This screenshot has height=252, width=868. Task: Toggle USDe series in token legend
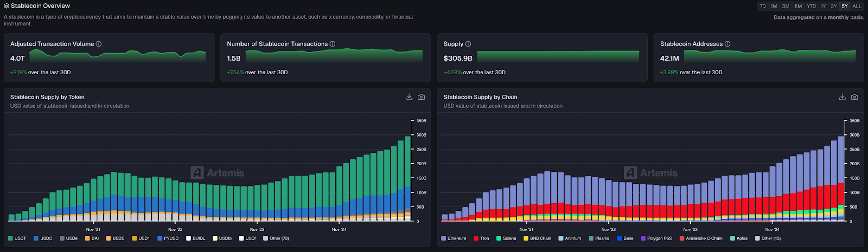pyautogui.click(x=68, y=238)
